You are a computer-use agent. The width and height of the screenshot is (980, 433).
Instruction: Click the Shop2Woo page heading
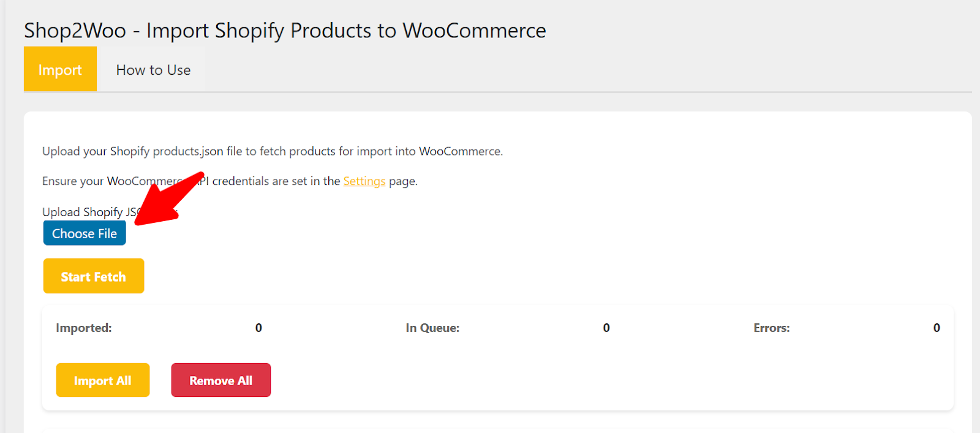tap(285, 31)
